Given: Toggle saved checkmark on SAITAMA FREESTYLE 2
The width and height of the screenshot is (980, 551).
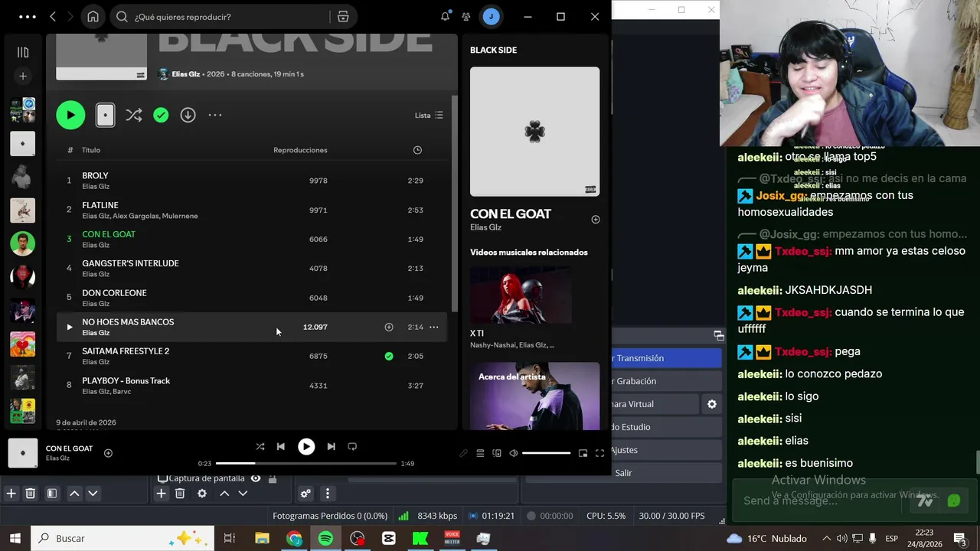Looking at the screenshot, I should (x=389, y=357).
